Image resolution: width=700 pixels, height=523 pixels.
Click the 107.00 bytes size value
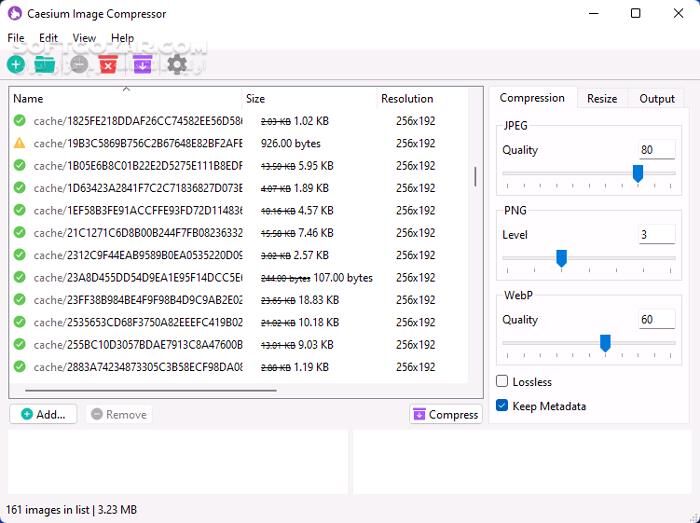pos(343,278)
